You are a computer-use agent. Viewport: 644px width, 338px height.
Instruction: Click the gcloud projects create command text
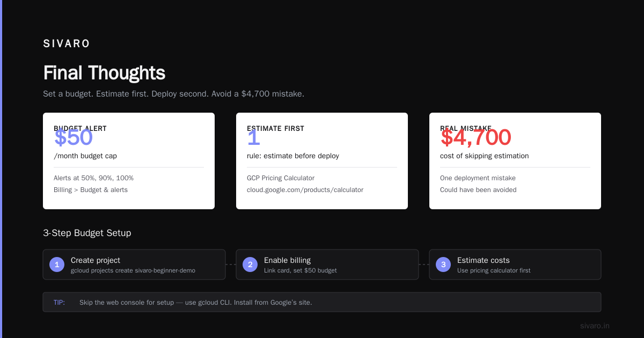coord(133,270)
